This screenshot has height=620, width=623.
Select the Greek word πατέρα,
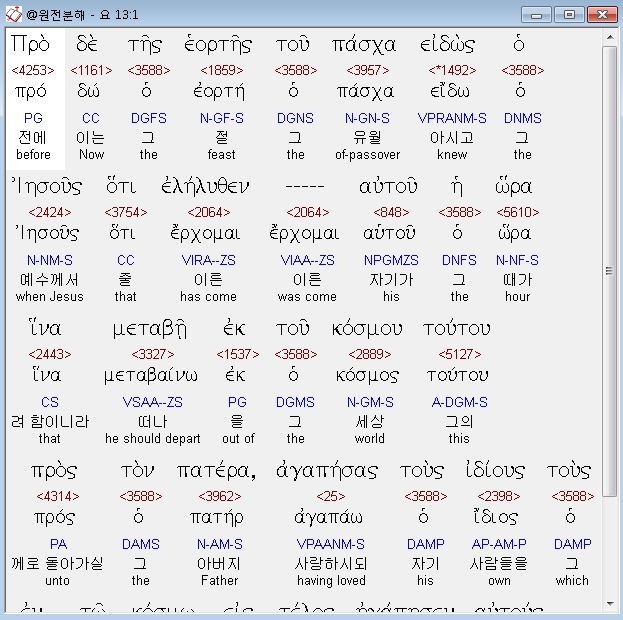tap(217, 471)
